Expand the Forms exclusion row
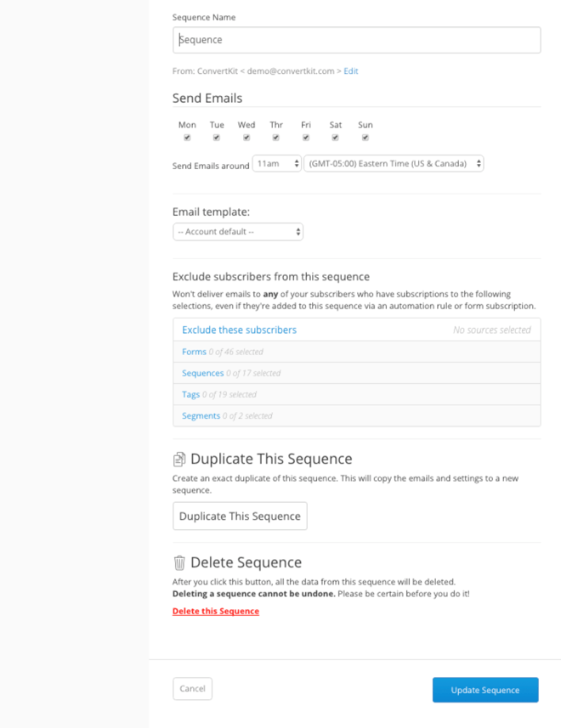Screen dimensions: 561x728 tap(194, 352)
